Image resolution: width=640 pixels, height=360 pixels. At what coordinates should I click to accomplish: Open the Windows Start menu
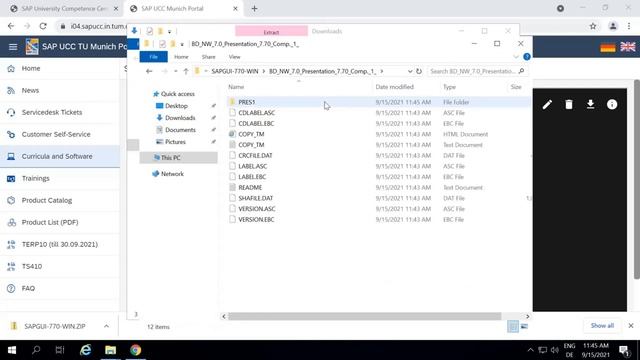pos(12,350)
